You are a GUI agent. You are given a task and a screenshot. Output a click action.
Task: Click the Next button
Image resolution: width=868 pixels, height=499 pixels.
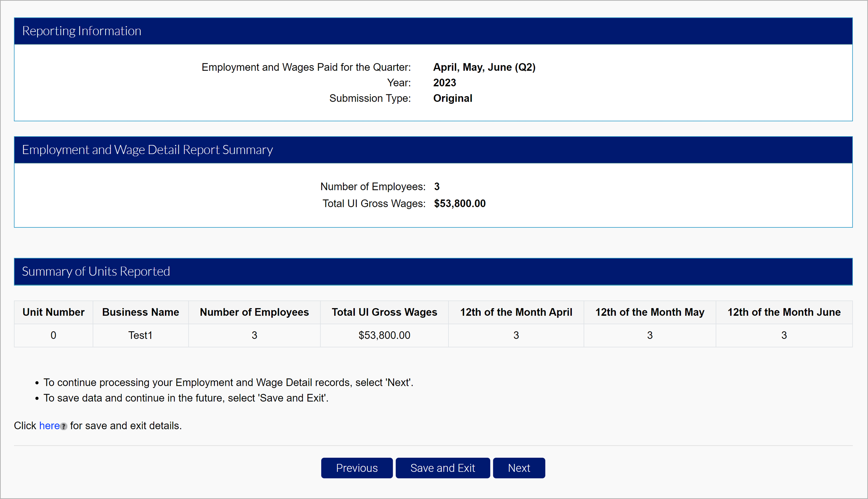click(519, 468)
